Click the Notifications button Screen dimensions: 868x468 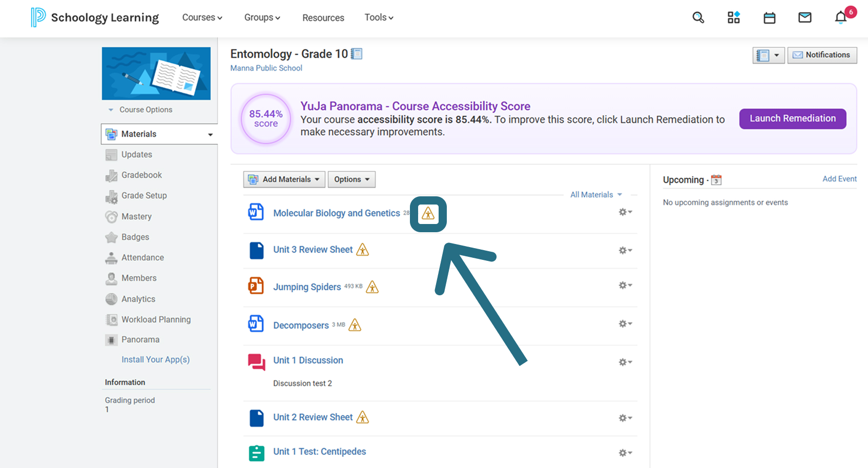pyautogui.click(x=822, y=55)
